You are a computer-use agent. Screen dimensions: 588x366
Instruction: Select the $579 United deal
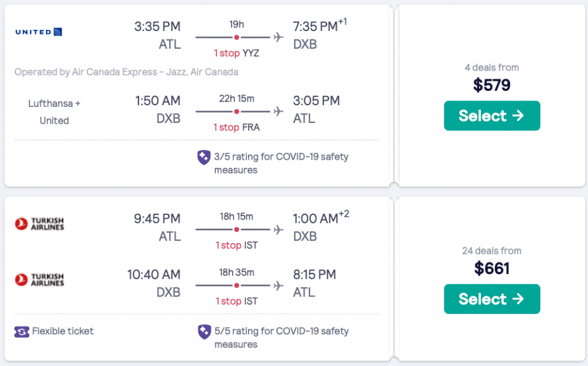[x=492, y=115]
